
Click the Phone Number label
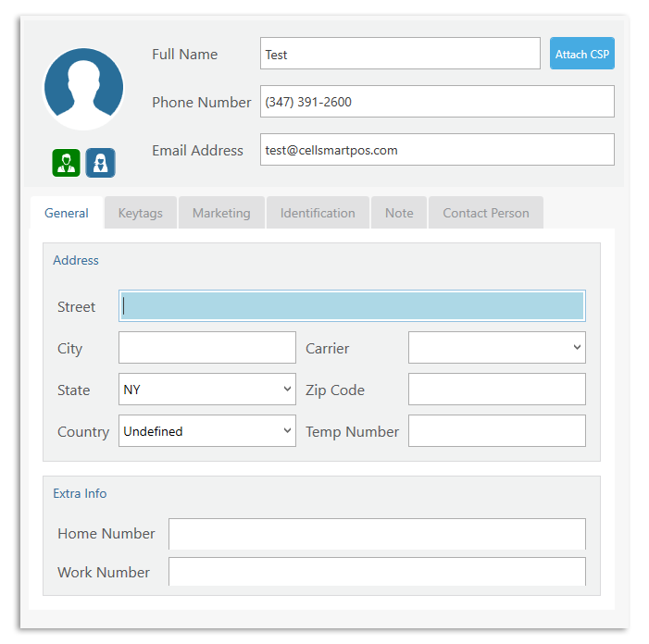click(202, 102)
